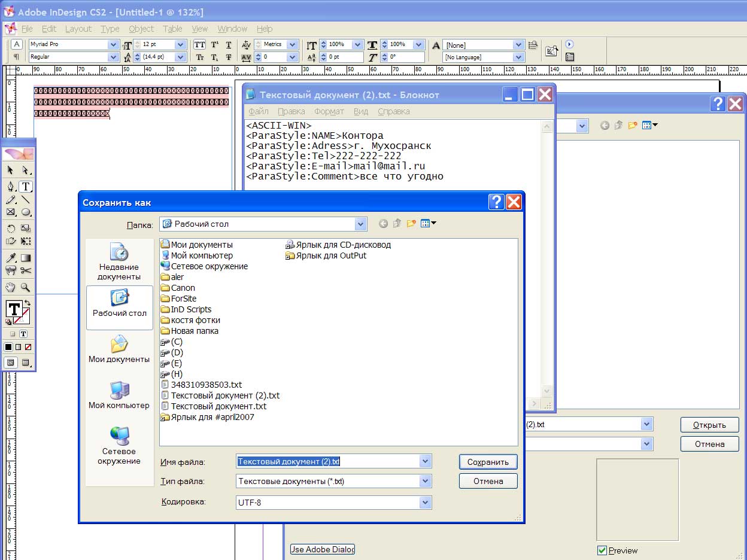
Task: Toggle Subscript formatting
Action: click(x=214, y=57)
